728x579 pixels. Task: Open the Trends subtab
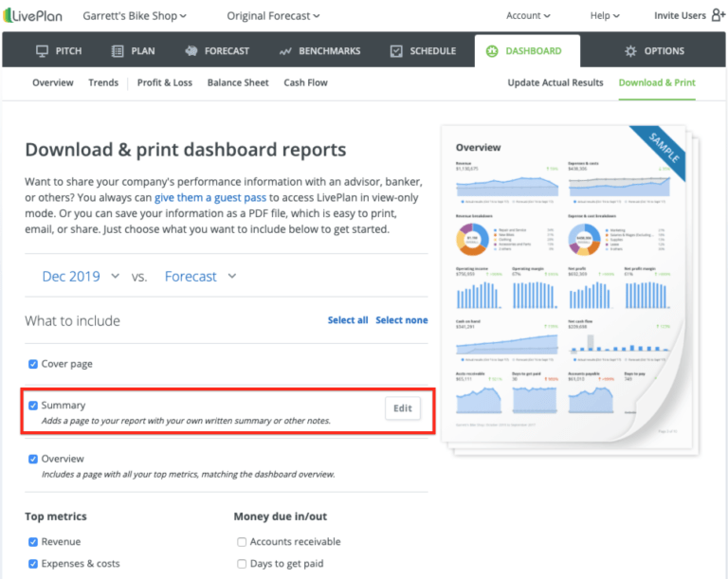(x=103, y=82)
